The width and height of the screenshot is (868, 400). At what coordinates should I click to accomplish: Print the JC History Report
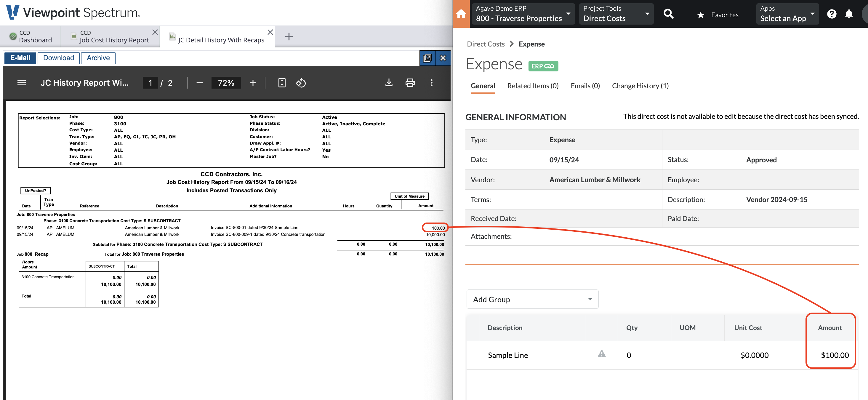[x=410, y=83]
